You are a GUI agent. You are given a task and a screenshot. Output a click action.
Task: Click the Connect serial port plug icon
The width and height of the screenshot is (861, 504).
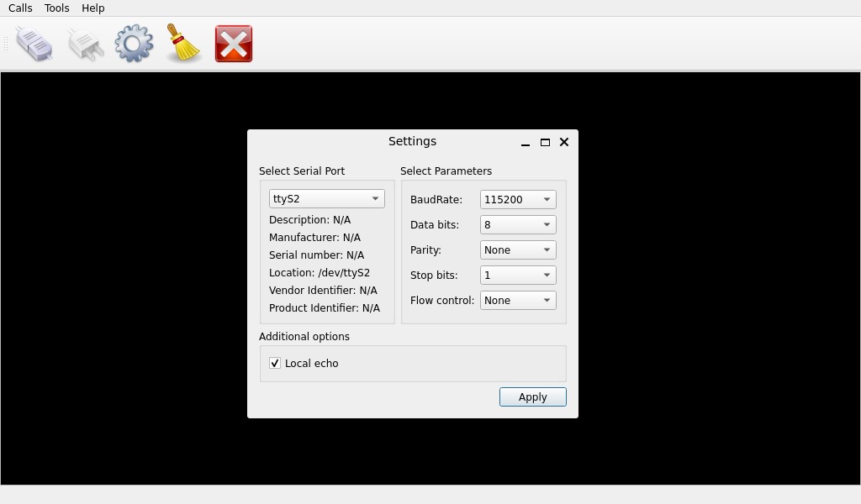pyautogui.click(x=34, y=44)
